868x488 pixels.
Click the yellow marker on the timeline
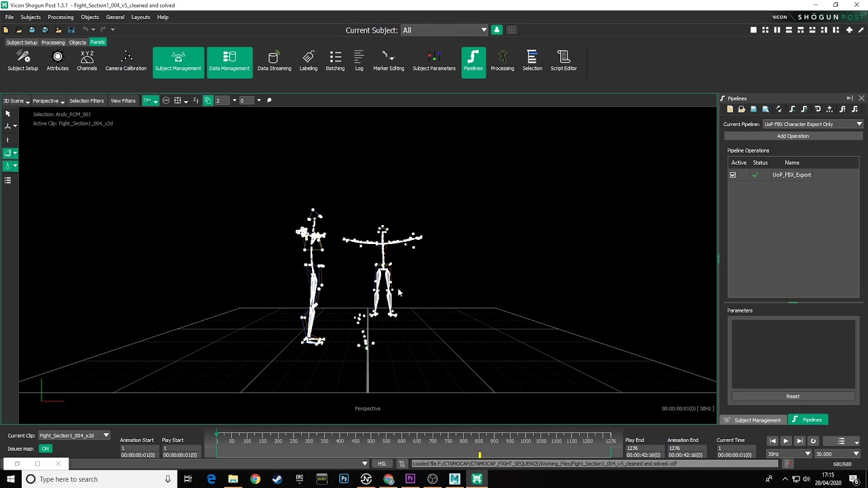(x=479, y=455)
